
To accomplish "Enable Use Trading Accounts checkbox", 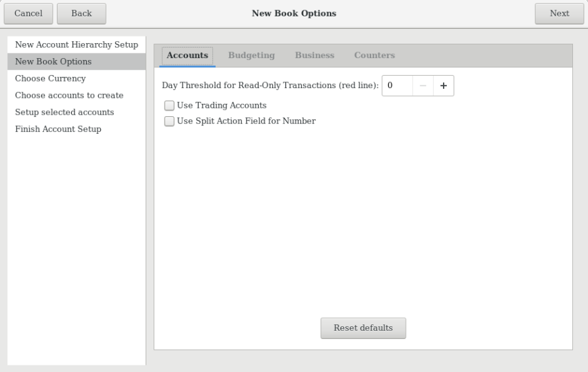I will (x=170, y=105).
